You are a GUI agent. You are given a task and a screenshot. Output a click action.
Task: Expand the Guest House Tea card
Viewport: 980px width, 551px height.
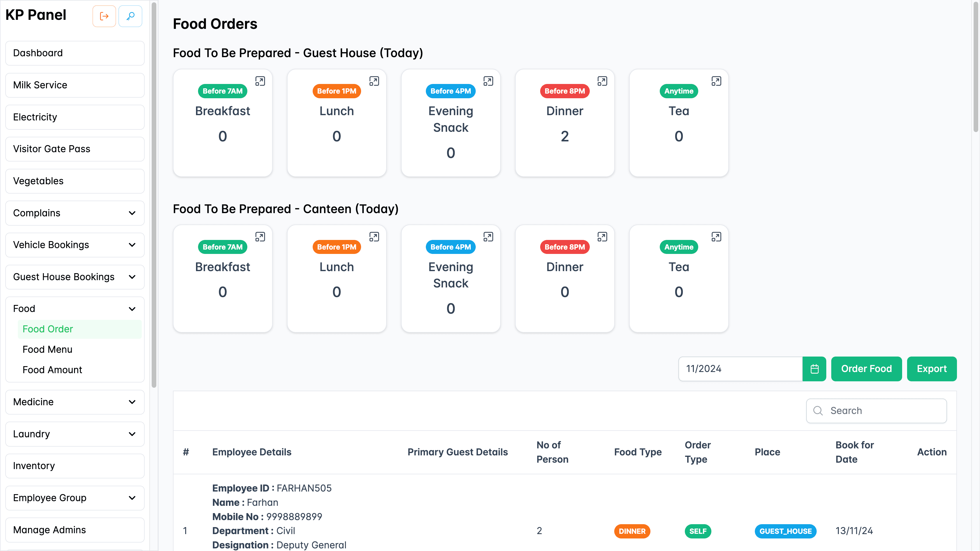coord(716,81)
